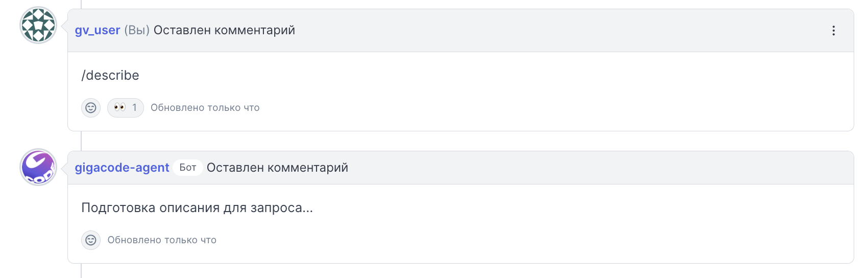The width and height of the screenshot is (868, 278).
Task: Open the gv_user profile link
Action: click(98, 30)
